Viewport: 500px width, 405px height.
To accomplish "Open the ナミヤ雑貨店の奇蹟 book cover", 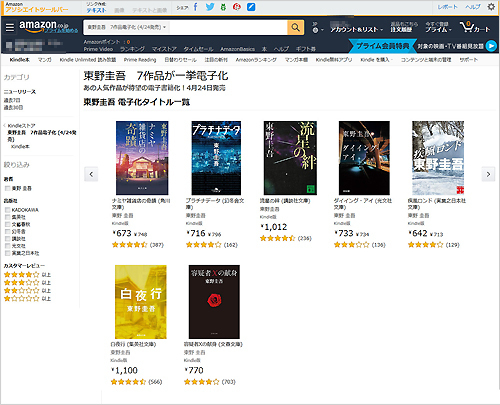I will coord(142,158).
